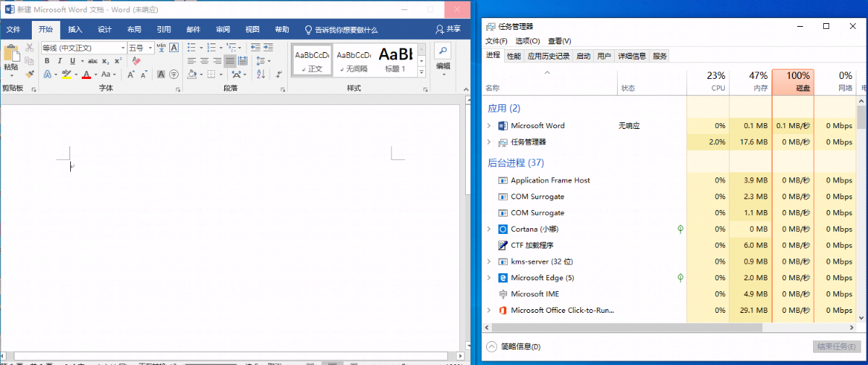
Task: Click the Copy icon in clipboard group
Action: click(30, 61)
